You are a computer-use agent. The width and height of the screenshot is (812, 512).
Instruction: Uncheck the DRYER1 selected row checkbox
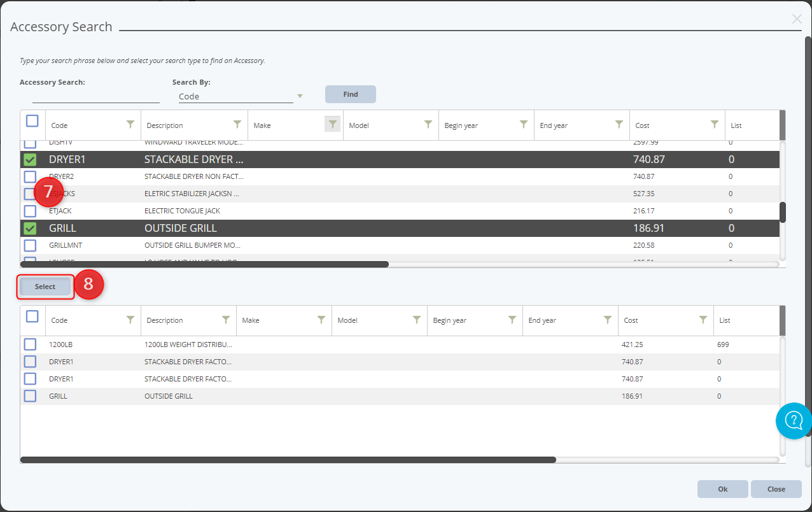tap(29, 159)
